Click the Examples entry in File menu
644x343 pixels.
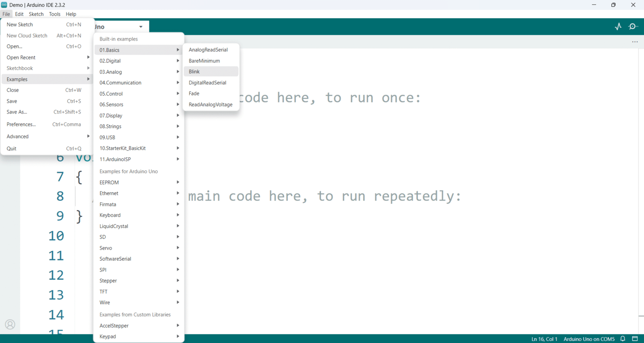[47, 79]
